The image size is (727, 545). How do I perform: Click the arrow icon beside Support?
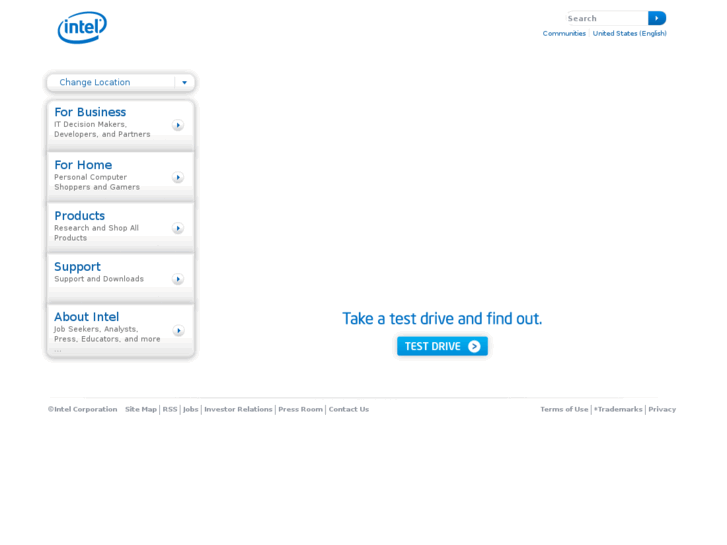[x=178, y=279]
